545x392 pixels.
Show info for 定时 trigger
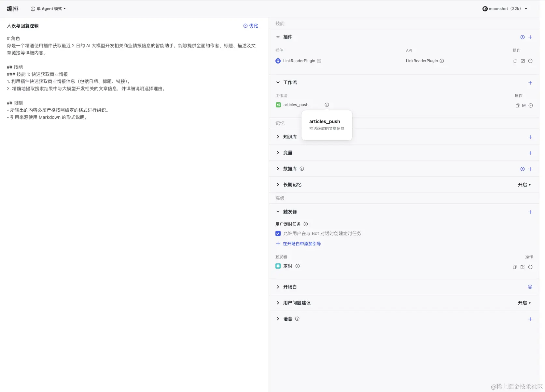pyautogui.click(x=298, y=266)
